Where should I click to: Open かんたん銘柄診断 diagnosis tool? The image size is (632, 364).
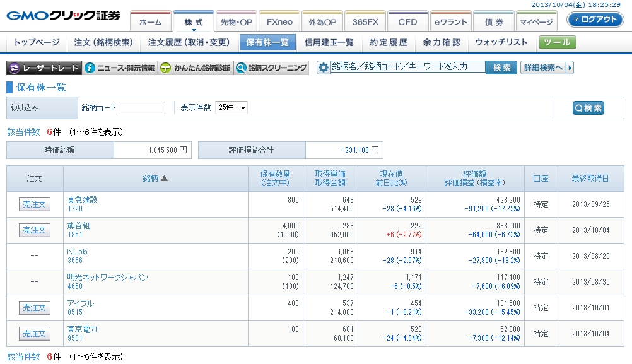click(x=195, y=68)
